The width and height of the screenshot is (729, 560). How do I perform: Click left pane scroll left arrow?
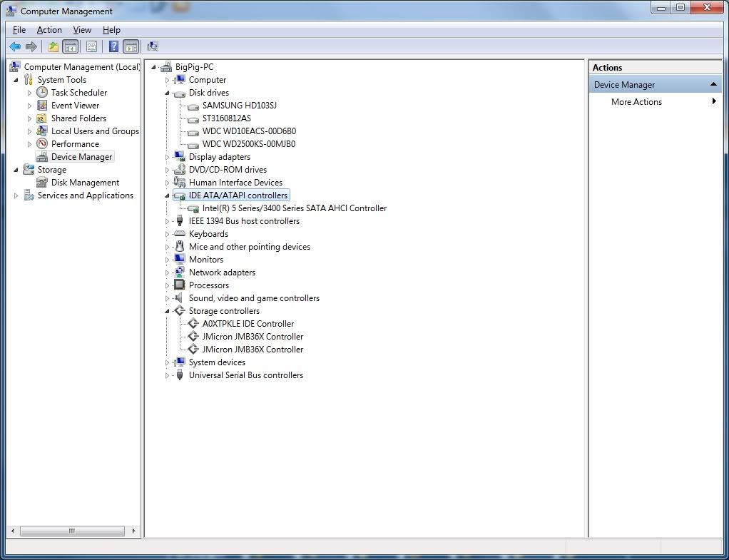click(13, 531)
